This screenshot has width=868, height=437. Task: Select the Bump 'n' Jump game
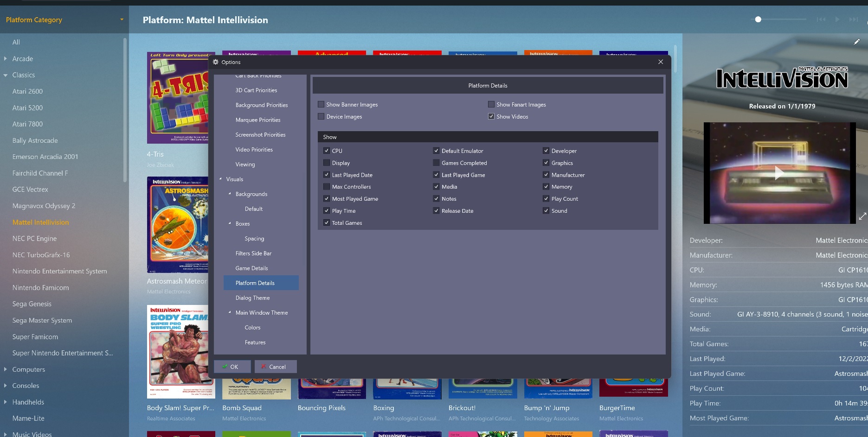click(x=547, y=408)
